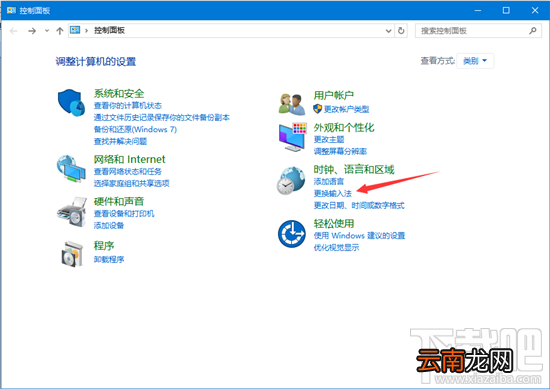
Task: Click the 控制面板 breadcrumb in address bar
Action: pos(109,31)
